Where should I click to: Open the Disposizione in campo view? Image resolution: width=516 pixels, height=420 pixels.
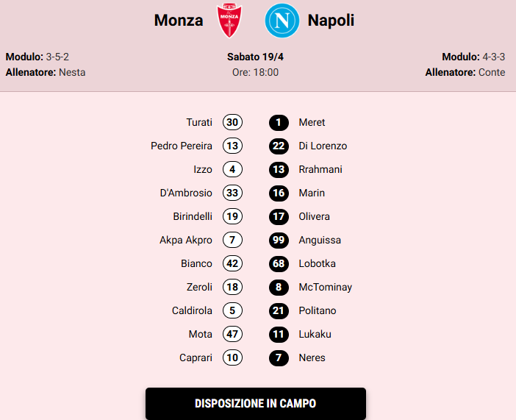pos(255,403)
